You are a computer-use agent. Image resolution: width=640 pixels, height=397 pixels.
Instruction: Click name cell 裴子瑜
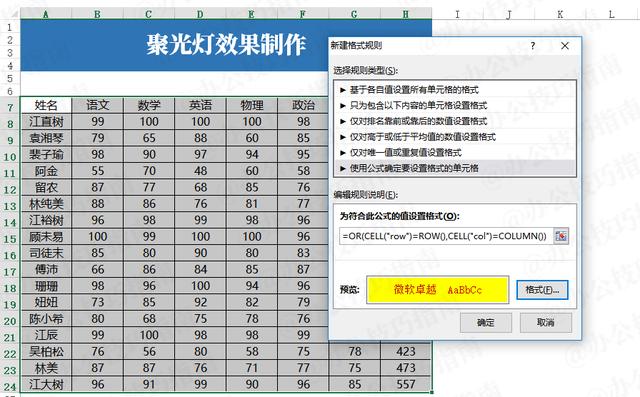(x=46, y=155)
